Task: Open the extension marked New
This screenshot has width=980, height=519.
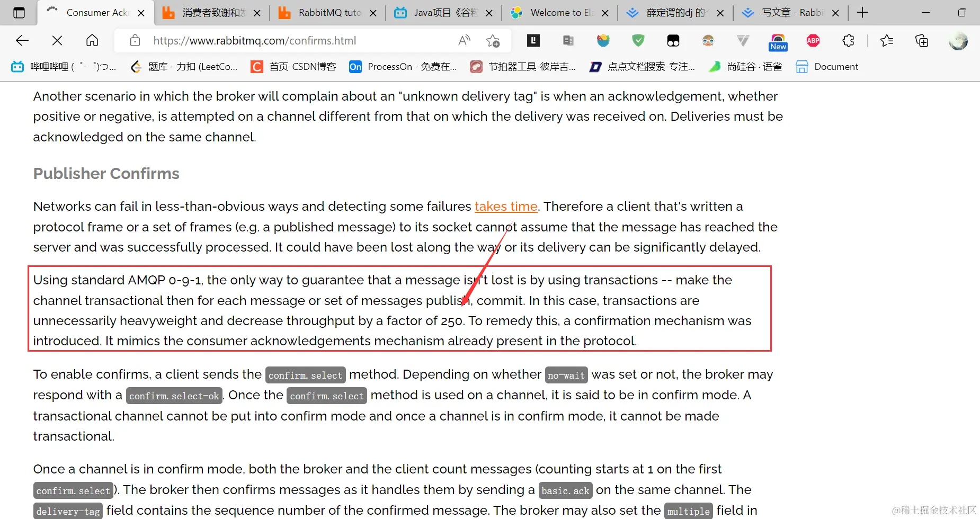Action: [778, 42]
